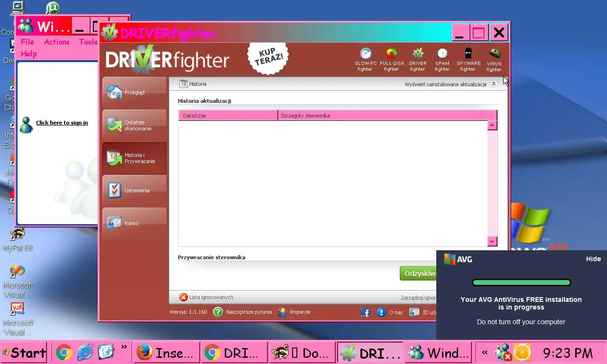
Task: Click the 9:23 PM clock
Action: click(x=568, y=353)
